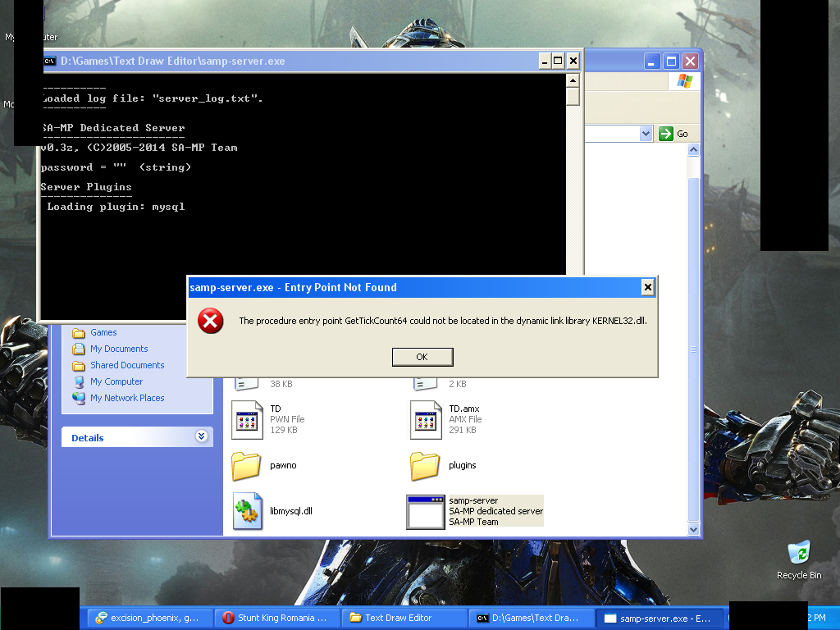This screenshot has height=630, width=840.
Task: Click console window scroll up arrow
Action: (x=573, y=81)
